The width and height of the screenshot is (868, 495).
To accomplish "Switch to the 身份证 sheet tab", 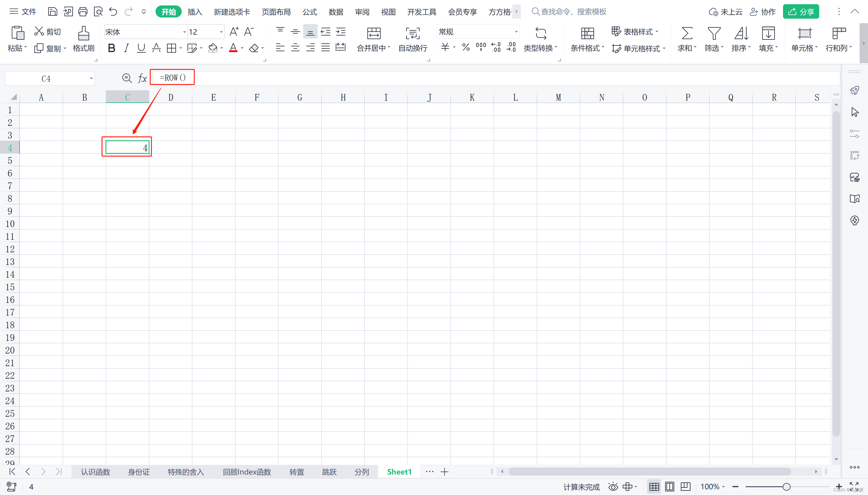I will coord(139,472).
